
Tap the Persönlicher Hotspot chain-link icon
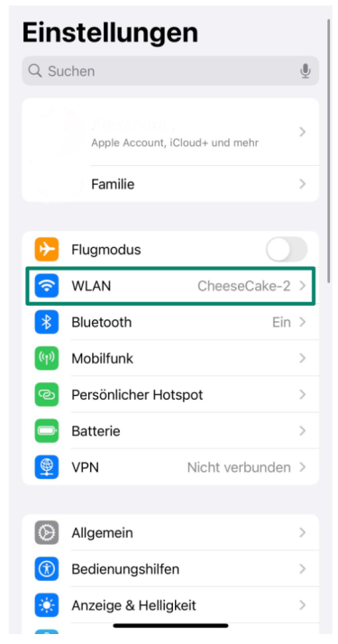[46, 395]
